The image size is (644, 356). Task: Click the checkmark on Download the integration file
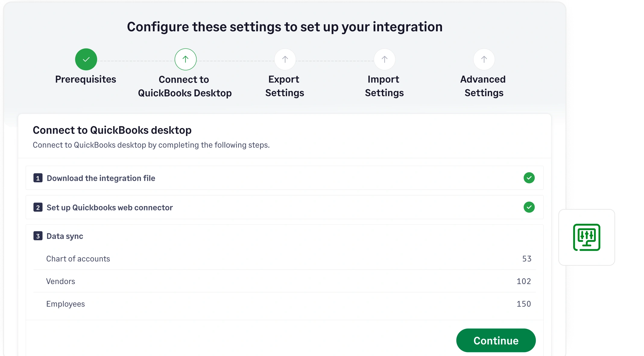529,178
